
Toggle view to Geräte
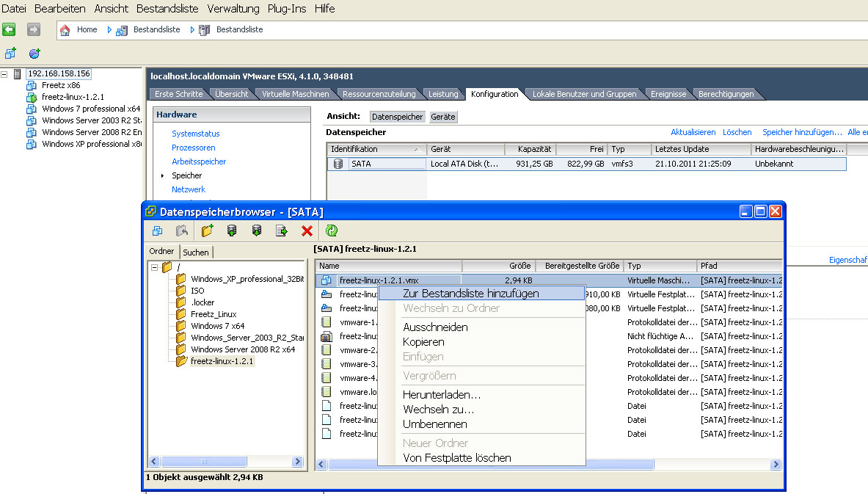[x=442, y=117]
